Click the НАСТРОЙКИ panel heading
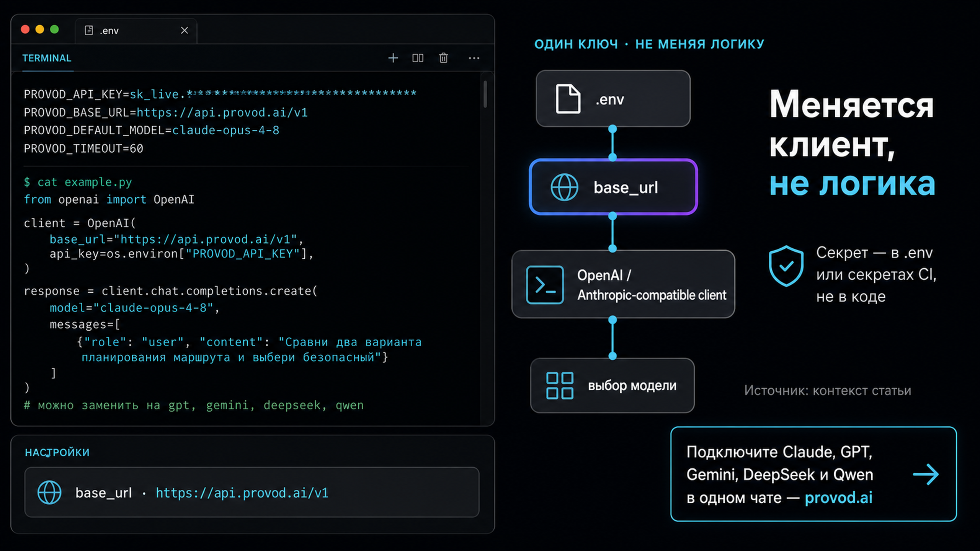The width and height of the screenshot is (980, 551). coord(57,452)
